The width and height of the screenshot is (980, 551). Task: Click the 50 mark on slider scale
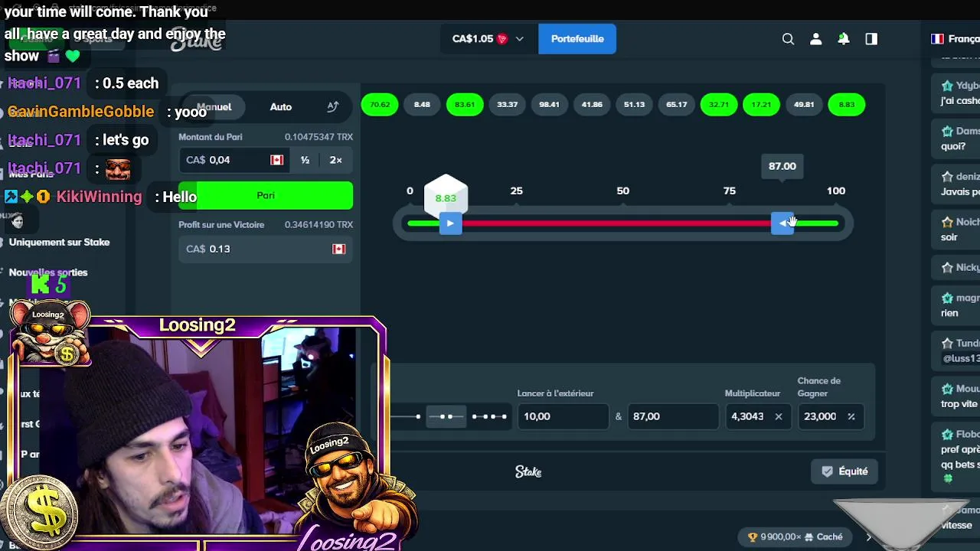point(622,191)
